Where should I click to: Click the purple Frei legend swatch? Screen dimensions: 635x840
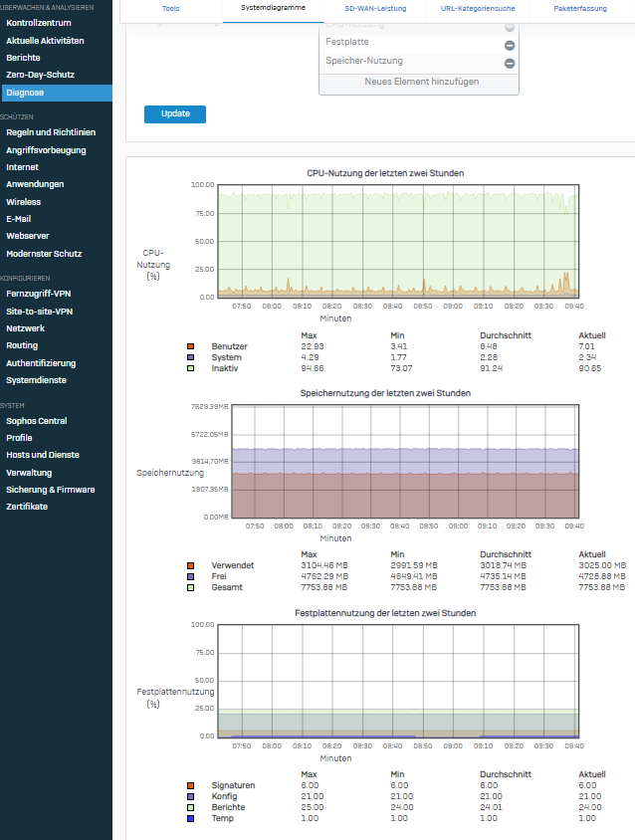pyautogui.click(x=191, y=576)
